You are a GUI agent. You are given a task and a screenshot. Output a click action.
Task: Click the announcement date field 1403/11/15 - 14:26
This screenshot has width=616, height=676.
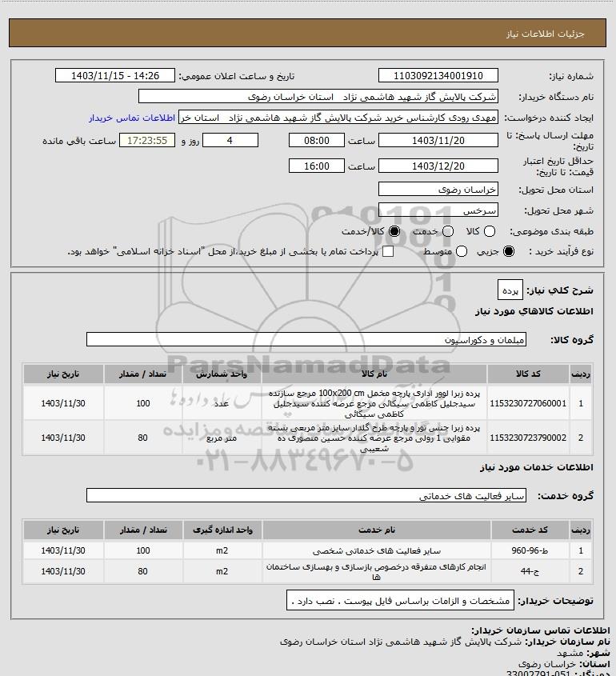click(115, 75)
